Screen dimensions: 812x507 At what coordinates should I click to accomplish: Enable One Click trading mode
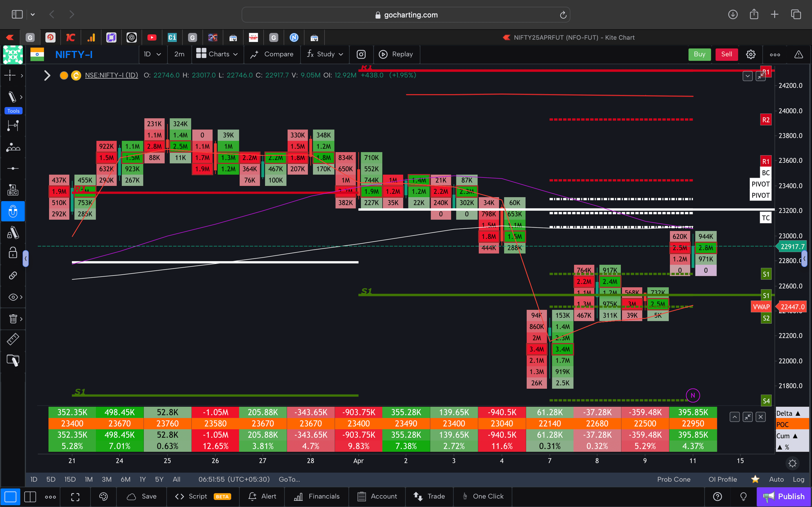tap(483, 497)
